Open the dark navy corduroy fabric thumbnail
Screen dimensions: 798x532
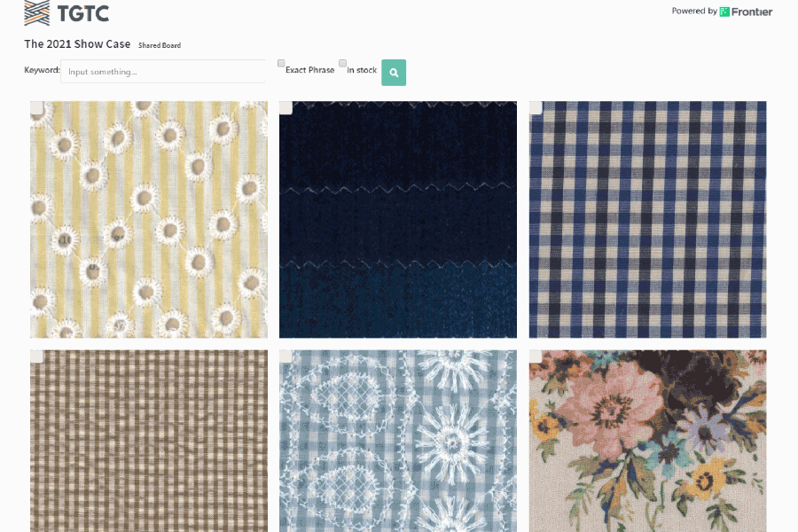[398, 219]
